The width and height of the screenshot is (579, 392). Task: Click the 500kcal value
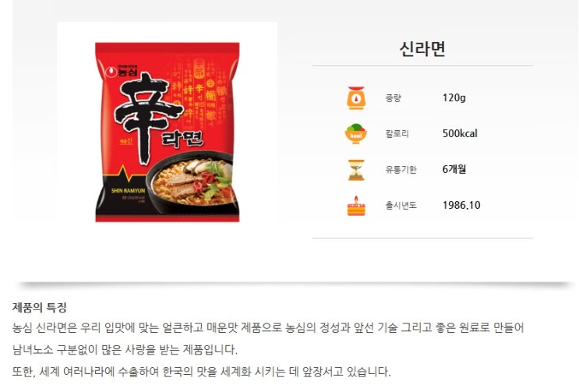(x=460, y=133)
